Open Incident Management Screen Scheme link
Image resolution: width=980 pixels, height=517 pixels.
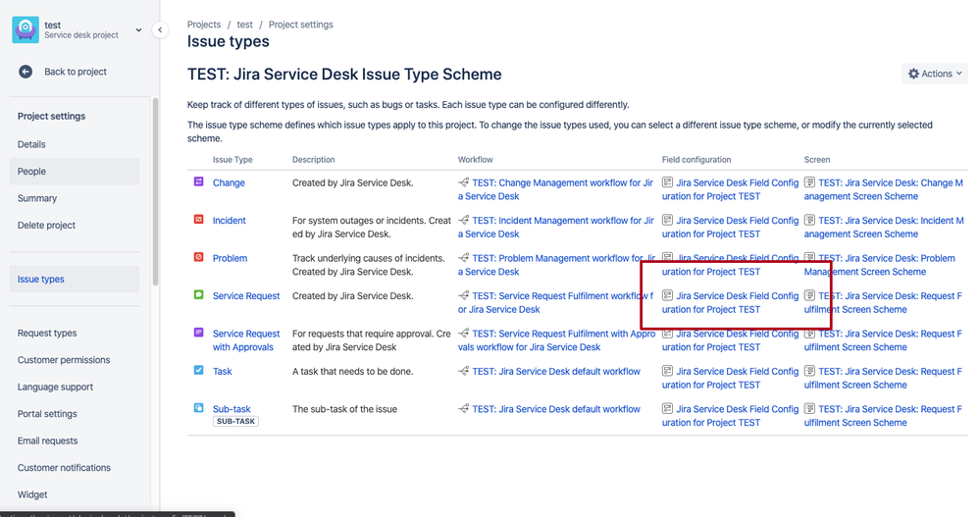coord(884,228)
